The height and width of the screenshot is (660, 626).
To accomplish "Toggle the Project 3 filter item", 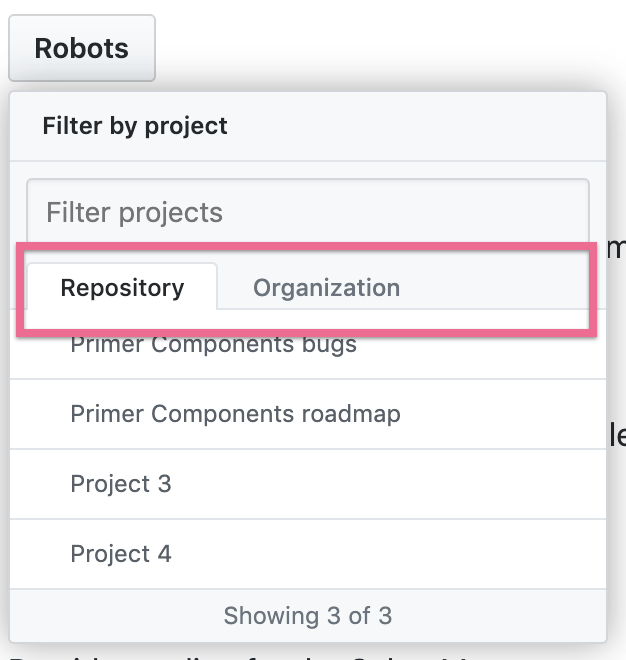I will pos(121,484).
